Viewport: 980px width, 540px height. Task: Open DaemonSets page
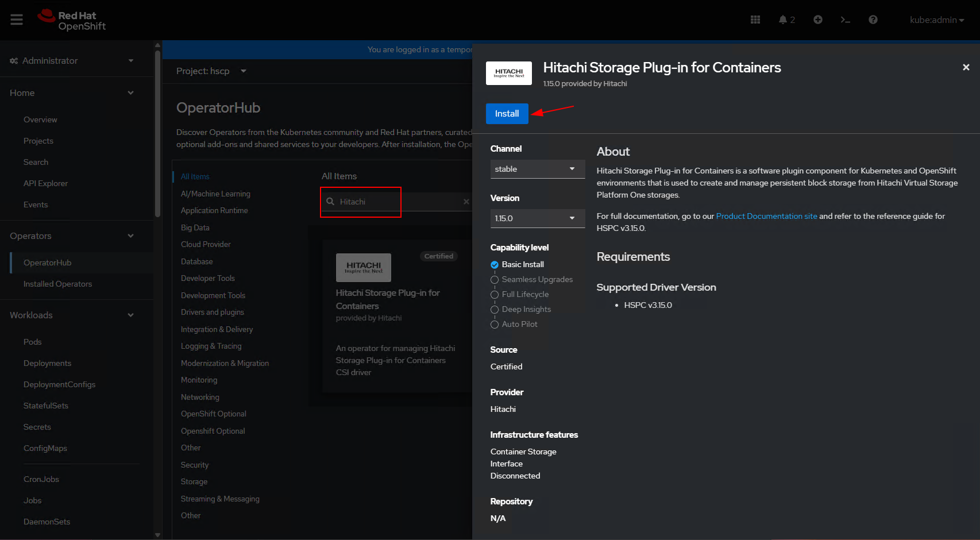(x=47, y=522)
